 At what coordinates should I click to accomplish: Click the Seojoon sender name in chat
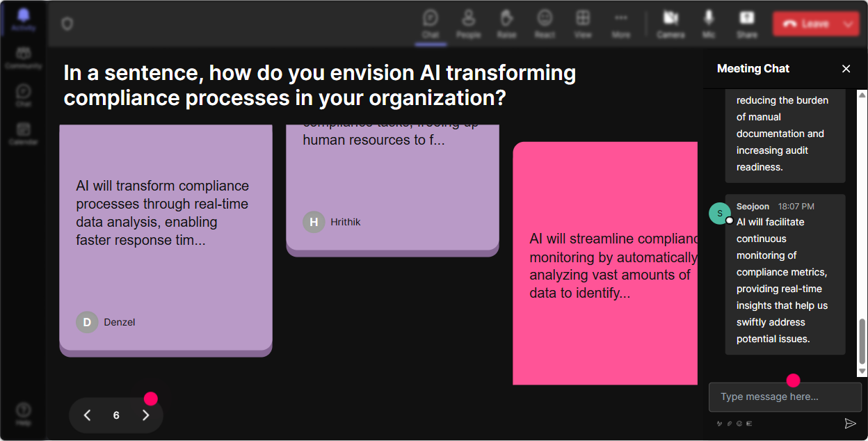pos(753,207)
